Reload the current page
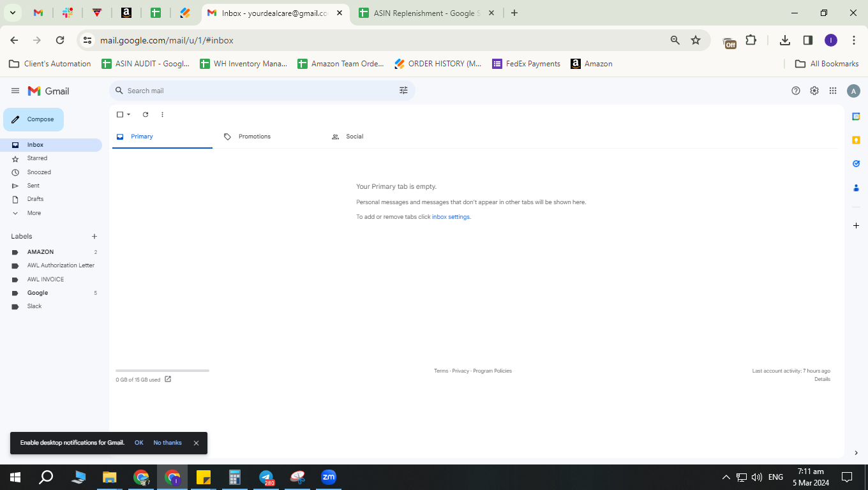This screenshot has height=490, width=868. tap(60, 40)
